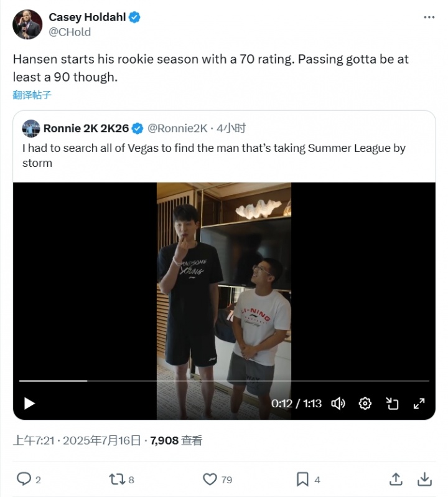Screen dimensions: 448x497
Task: Open video settings gear
Action: 365,403
